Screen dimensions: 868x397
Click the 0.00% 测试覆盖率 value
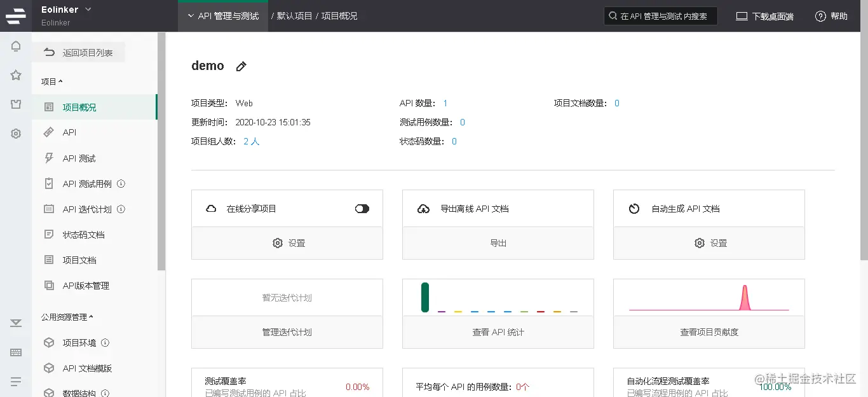pos(357,387)
